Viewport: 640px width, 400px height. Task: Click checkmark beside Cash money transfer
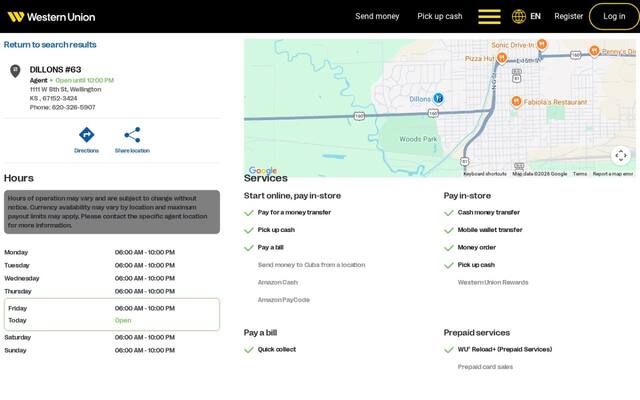(x=449, y=213)
